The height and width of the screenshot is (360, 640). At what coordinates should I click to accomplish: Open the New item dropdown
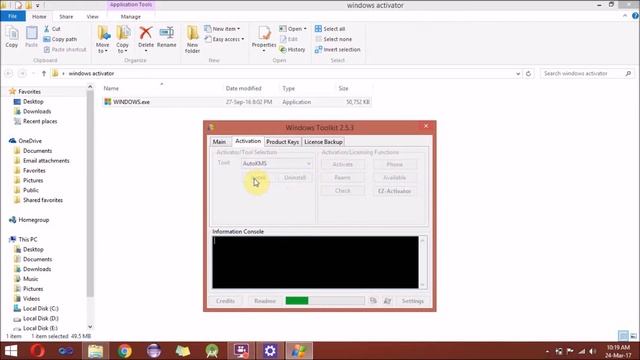point(222,29)
